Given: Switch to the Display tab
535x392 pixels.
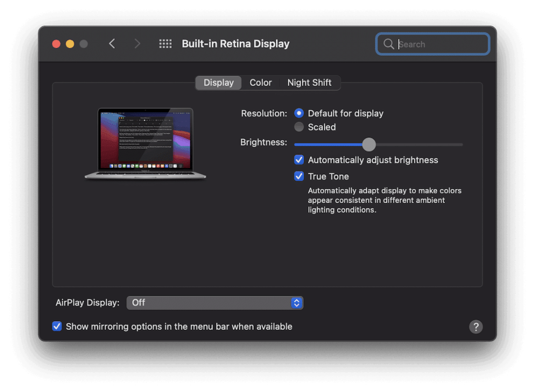Looking at the screenshot, I should tap(218, 82).
